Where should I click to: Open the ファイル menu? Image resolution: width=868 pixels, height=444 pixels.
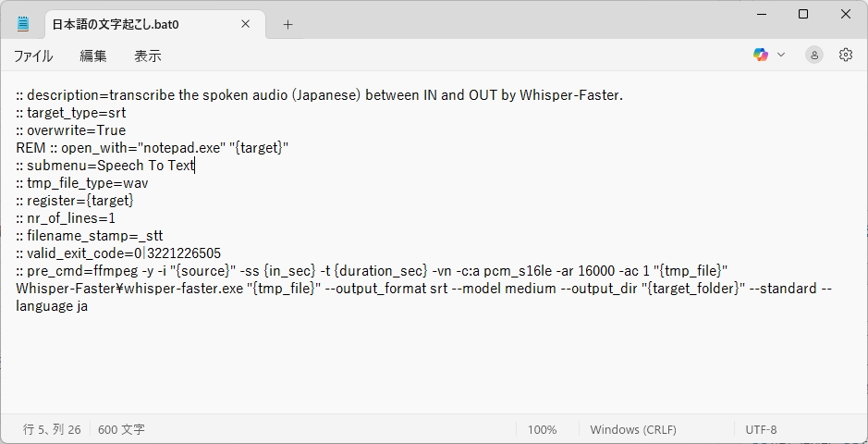point(33,55)
